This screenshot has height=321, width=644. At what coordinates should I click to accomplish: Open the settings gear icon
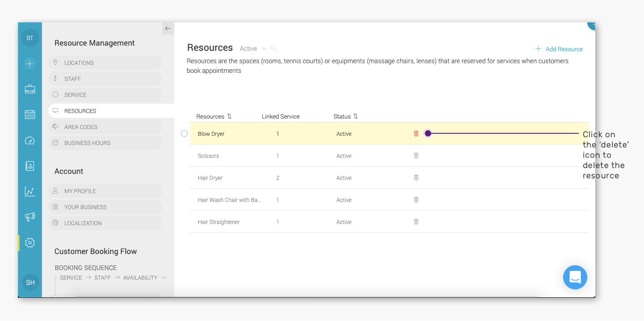click(30, 243)
